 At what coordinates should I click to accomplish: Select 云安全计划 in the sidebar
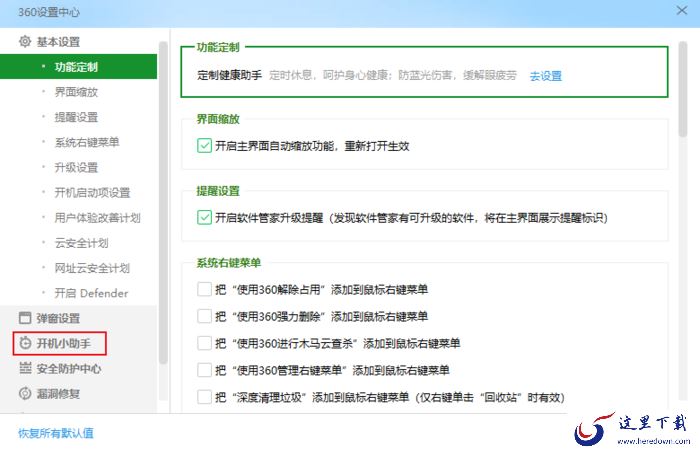click(x=81, y=243)
